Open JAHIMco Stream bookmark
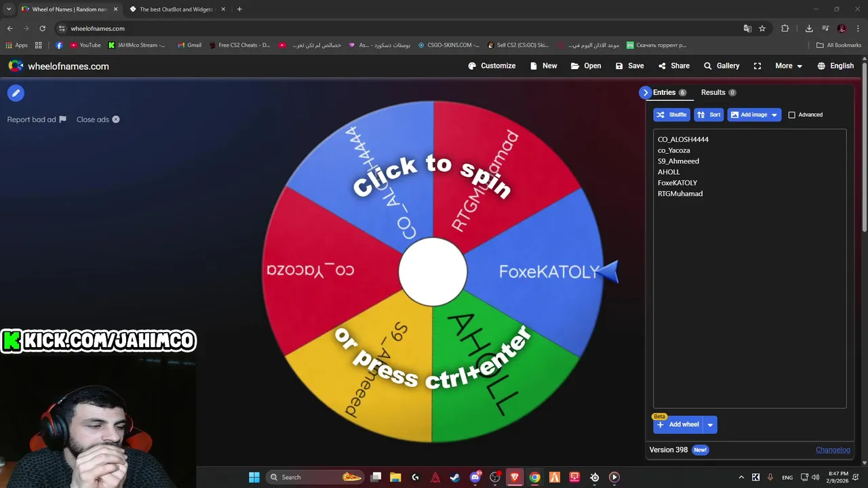Image resolution: width=868 pixels, height=488 pixels. click(x=137, y=45)
